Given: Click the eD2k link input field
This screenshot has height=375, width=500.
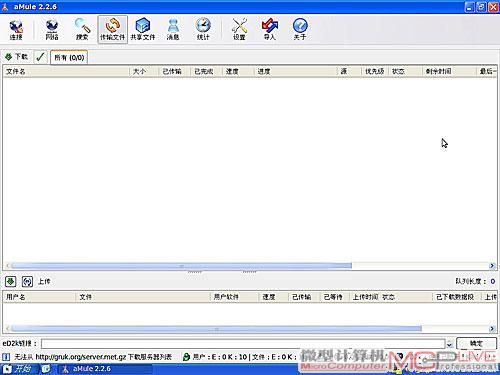Looking at the screenshot, I should [x=243, y=344].
